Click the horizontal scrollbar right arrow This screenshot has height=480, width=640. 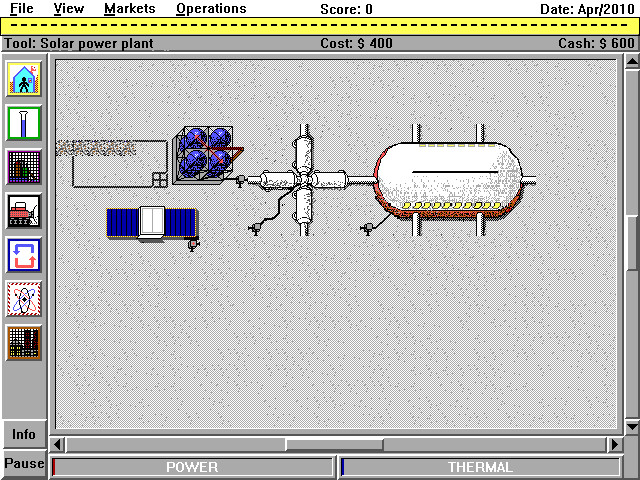[x=614, y=444]
